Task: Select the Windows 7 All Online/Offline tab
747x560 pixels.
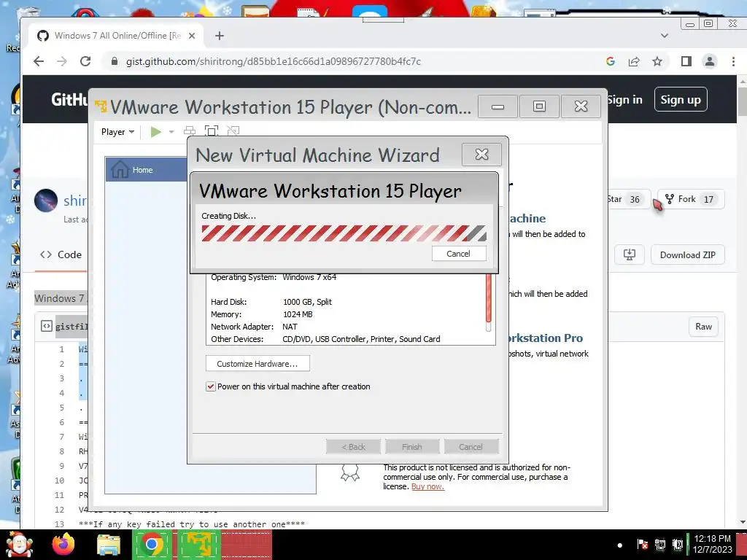Action: coord(117,36)
